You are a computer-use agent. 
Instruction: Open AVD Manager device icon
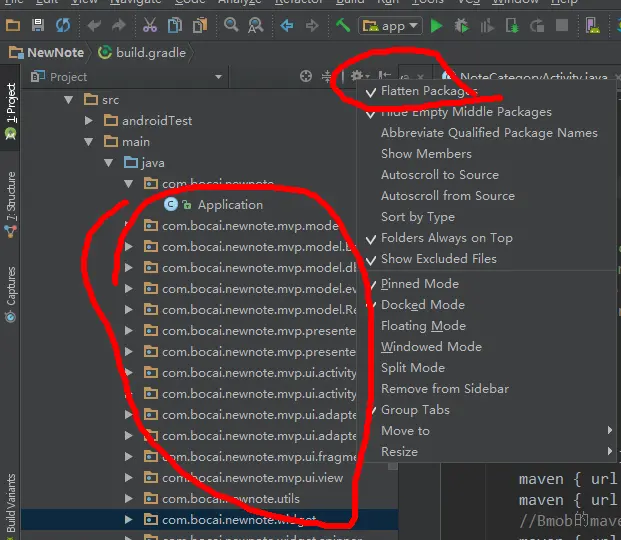[x=592, y=26]
